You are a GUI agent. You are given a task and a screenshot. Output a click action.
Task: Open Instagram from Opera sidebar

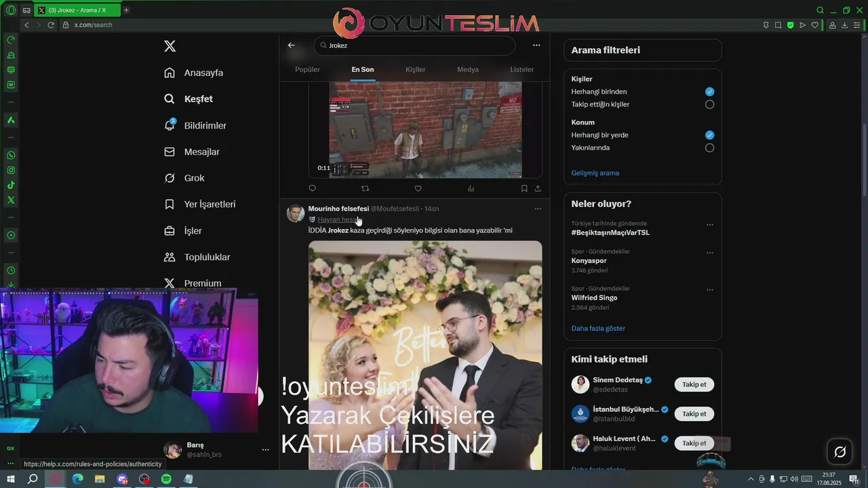11,170
